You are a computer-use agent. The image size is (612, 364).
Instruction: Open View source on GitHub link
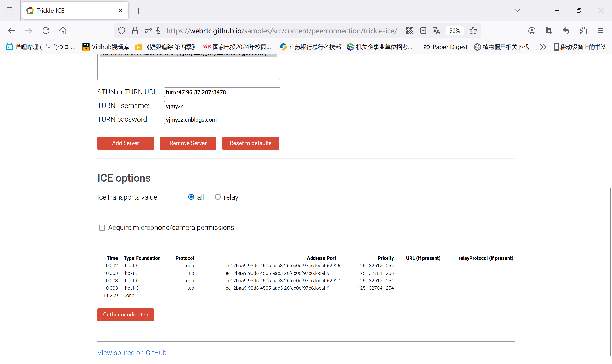point(132,353)
